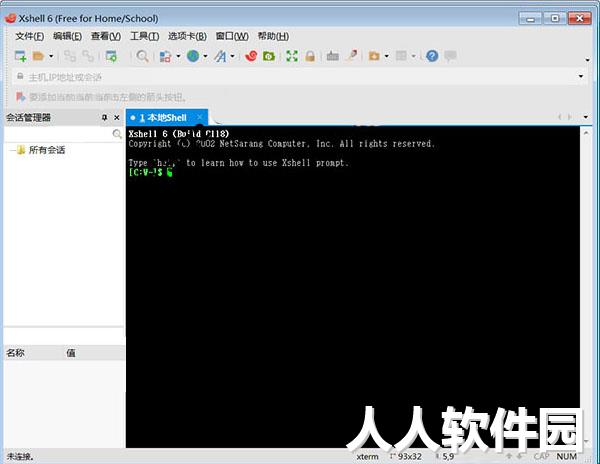
Task: Launch Xftp with green icon
Action: (269, 56)
